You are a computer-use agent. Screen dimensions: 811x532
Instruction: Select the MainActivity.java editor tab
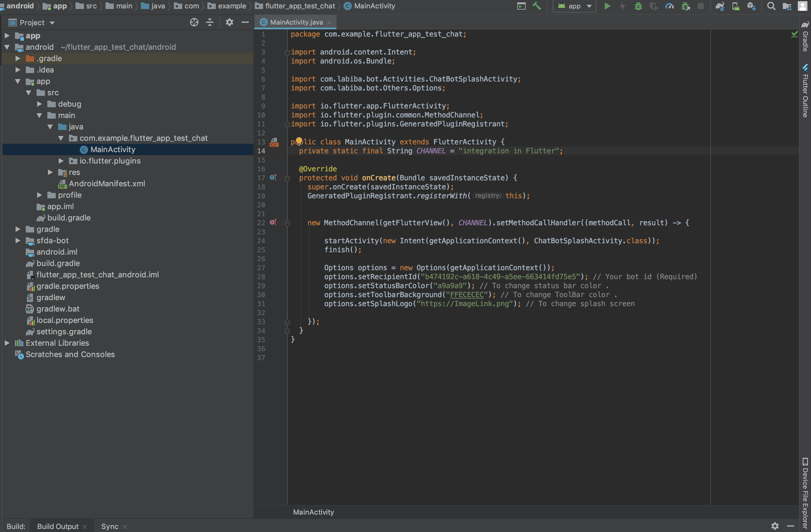click(295, 21)
